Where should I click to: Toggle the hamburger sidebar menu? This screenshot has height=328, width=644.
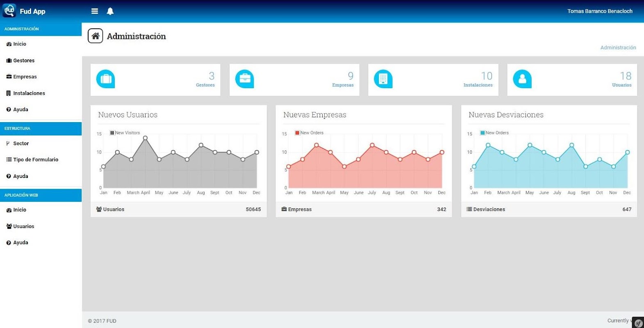tap(95, 11)
